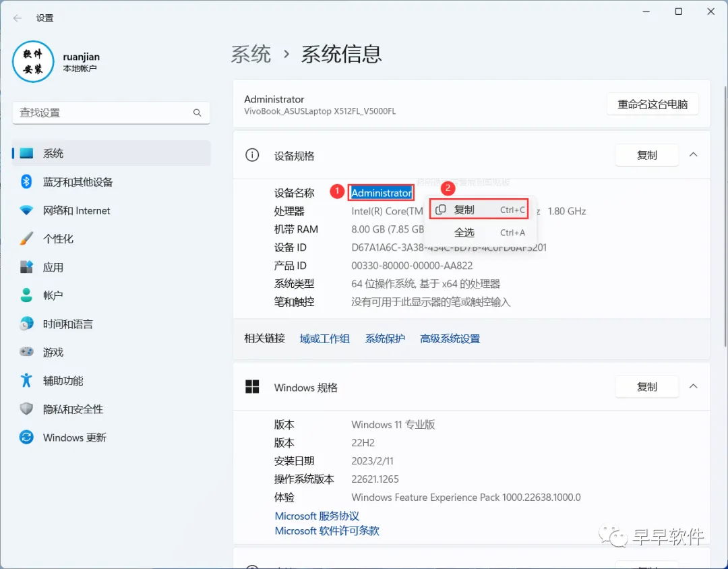Open the shield icon for 隐私和安全性
The image size is (728, 569).
click(26, 409)
